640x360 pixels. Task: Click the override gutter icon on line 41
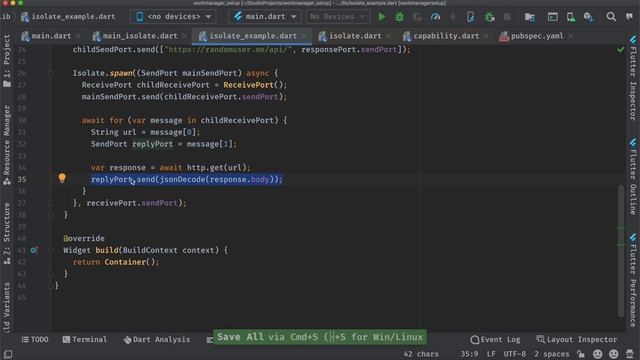(34, 250)
